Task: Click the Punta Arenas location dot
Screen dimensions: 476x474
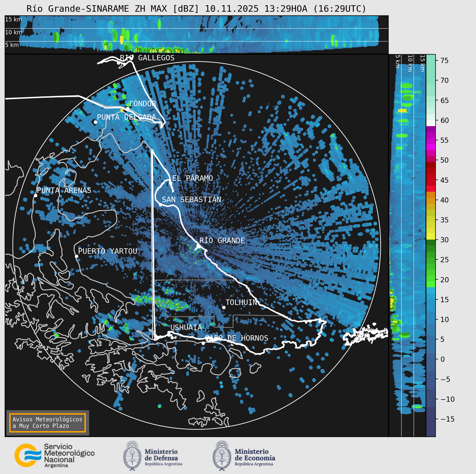Action: point(36,196)
